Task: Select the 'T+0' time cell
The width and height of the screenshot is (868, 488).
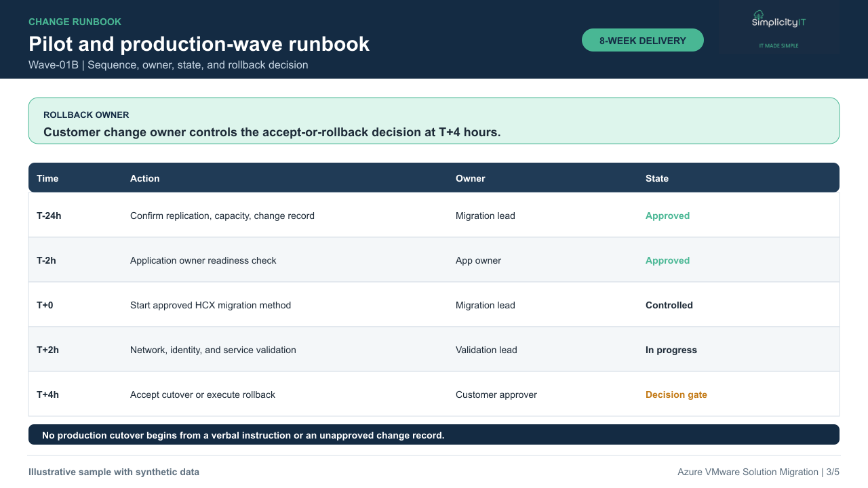Action: 45,305
